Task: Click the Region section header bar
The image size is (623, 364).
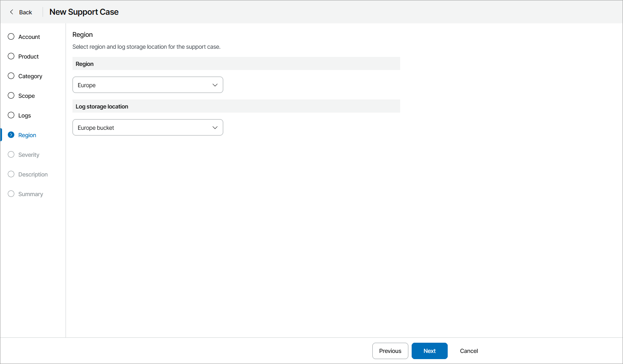Action: [x=236, y=63]
